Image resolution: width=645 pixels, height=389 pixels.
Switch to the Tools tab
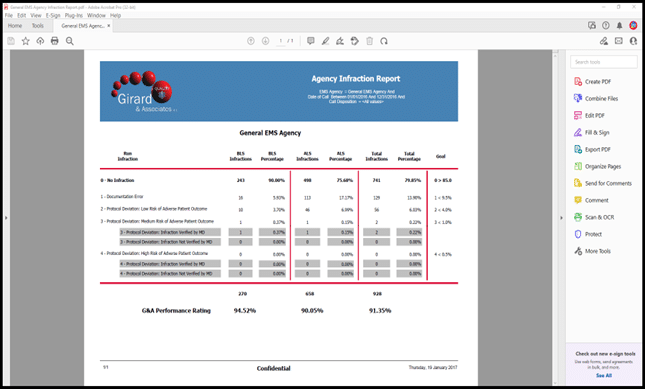pos(37,25)
